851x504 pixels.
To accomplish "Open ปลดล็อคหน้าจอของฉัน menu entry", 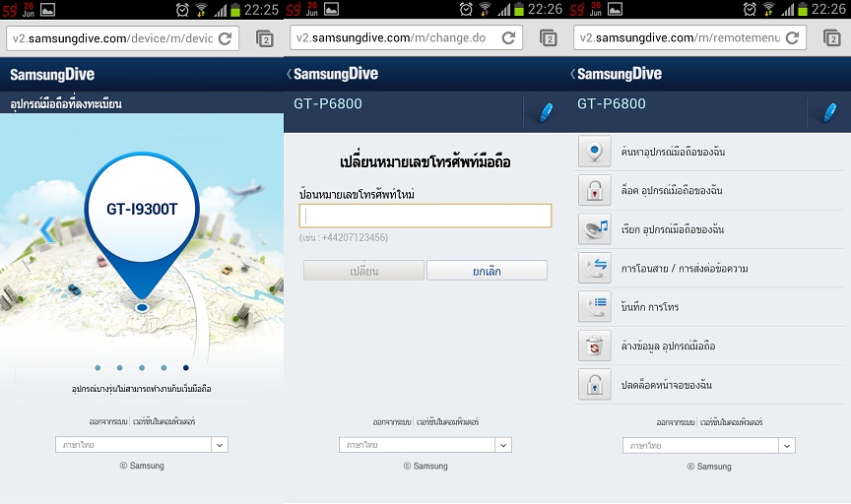I will 709,385.
